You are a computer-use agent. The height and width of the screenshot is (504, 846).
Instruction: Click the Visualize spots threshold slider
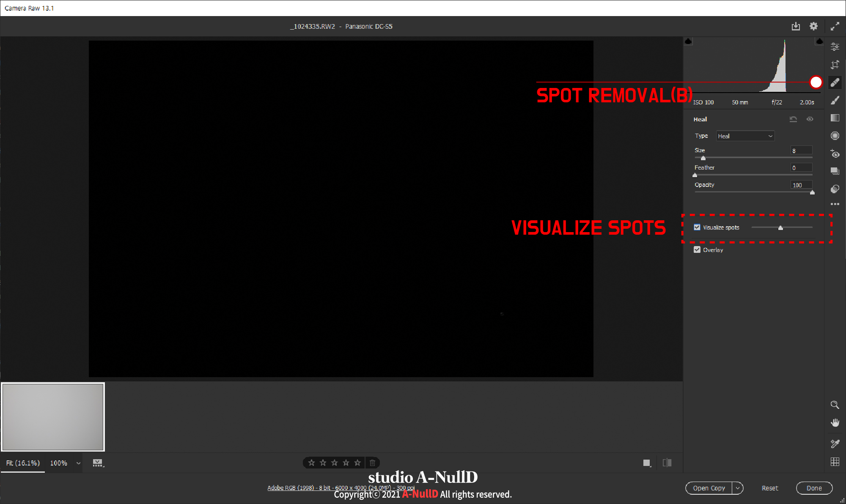[781, 227]
